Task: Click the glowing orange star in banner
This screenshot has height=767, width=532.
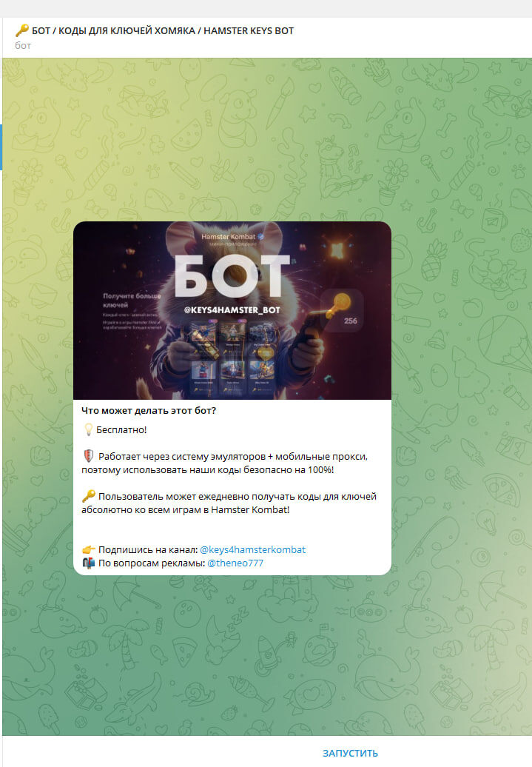Action: [337, 250]
